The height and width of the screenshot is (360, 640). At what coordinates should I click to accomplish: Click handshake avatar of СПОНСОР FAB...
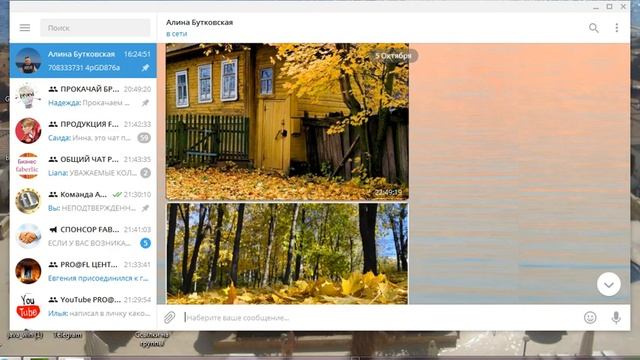coord(28,236)
